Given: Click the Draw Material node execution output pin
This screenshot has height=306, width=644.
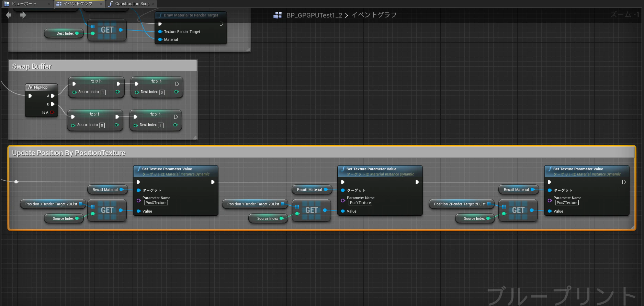Looking at the screenshot, I should click(x=221, y=24).
